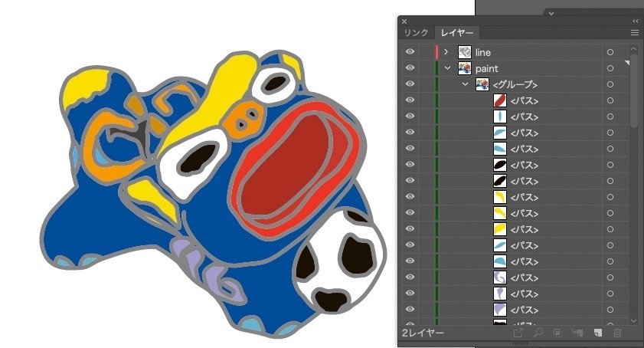
Task: Click the collect for export icon
Action: (518, 333)
